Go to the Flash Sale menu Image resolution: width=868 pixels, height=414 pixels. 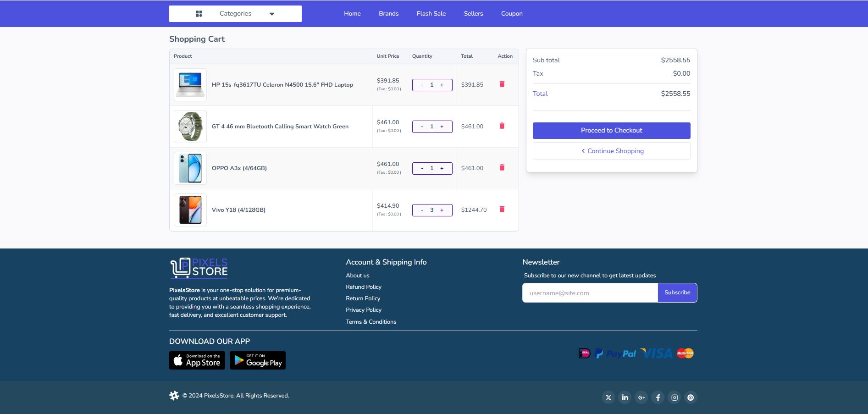click(431, 14)
